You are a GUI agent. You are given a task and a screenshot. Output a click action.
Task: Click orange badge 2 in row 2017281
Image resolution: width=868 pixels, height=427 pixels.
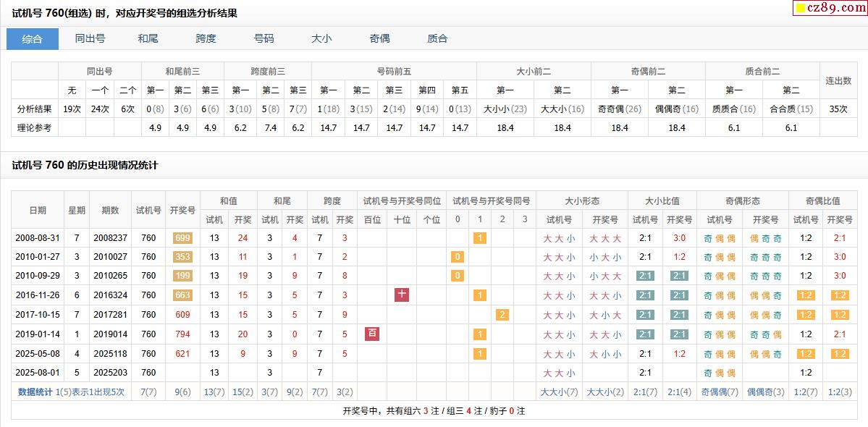pyautogui.click(x=502, y=315)
